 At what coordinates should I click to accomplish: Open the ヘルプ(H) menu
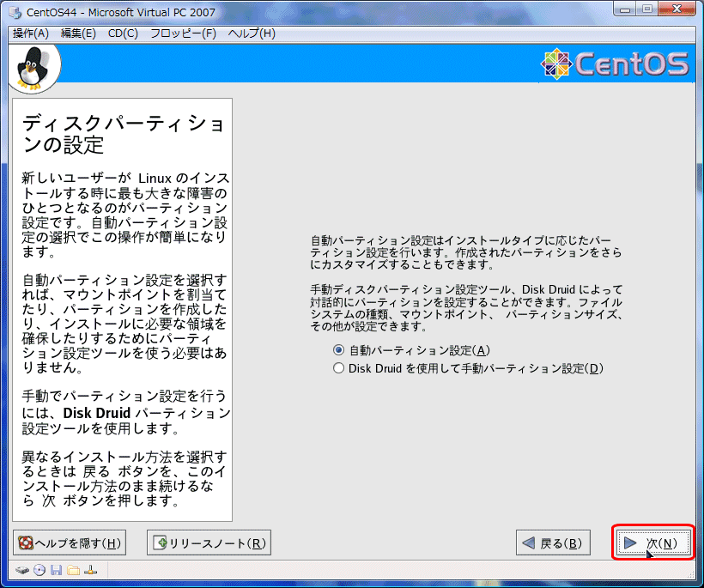point(252,33)
